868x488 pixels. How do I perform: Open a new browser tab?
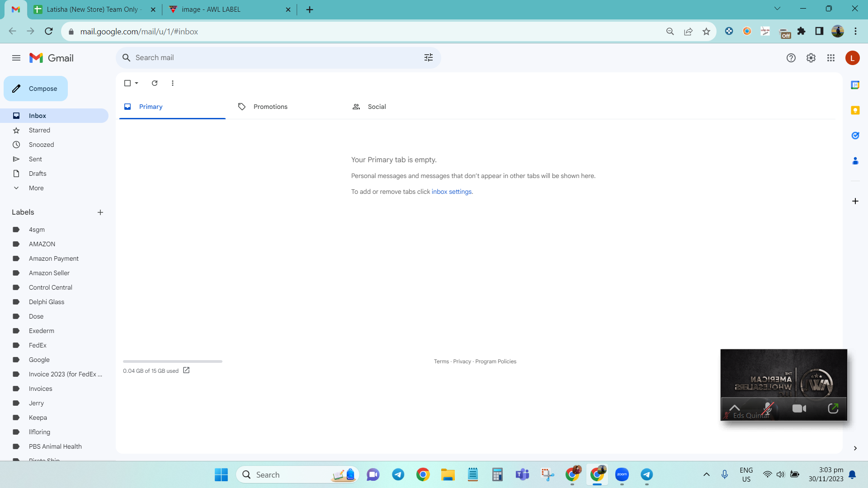pos(310,9)
